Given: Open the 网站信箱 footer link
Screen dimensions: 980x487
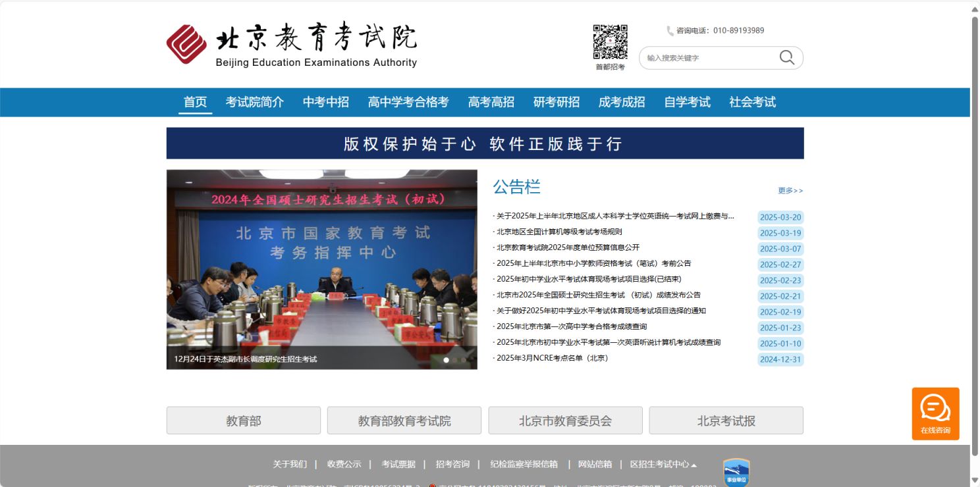Looking at the screenshot, I should click(x=595, y=465).
